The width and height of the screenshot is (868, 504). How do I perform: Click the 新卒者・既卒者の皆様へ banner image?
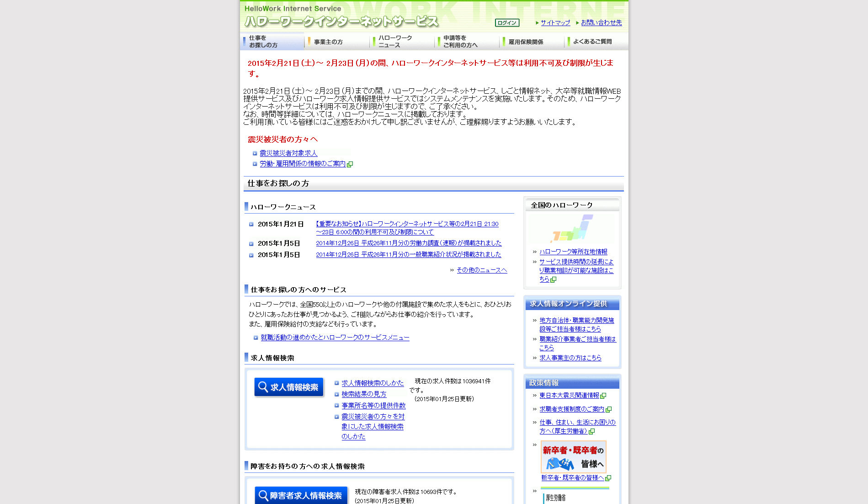pyautogui.click(x=573, y=456)
